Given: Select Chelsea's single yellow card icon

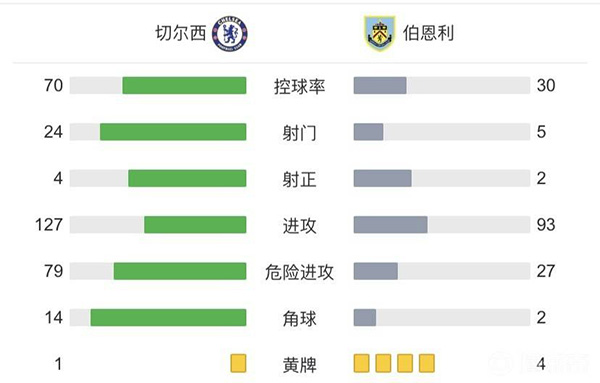Looking at the screenshot, I should click(x=238, y=363).
